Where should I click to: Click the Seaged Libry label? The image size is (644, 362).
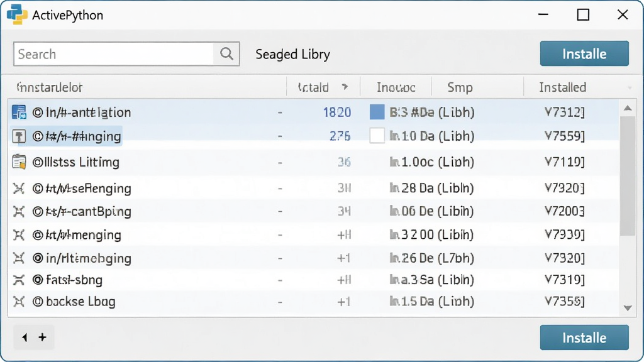pos(293,54)
